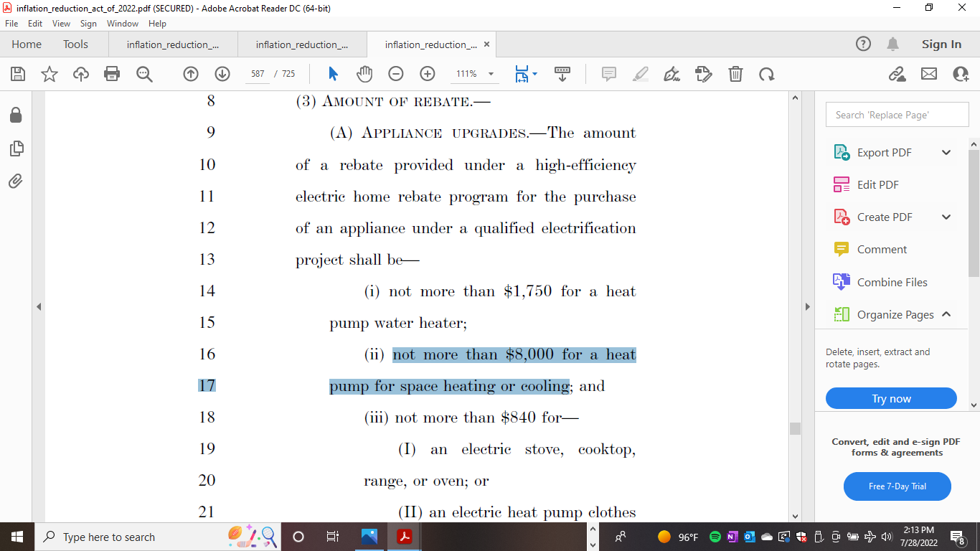Viewport: 980px width, 551px height.
Task: Open the Window menu
Action: tap(123, 24)
